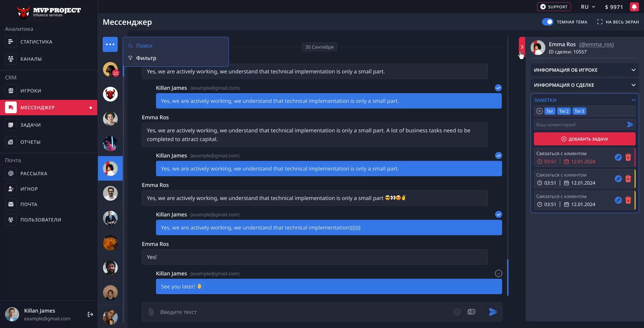The width and height of the screenshot is (644, 328).
Task: Open the Статистика analytics section
Action: click(x=36, y=42)
